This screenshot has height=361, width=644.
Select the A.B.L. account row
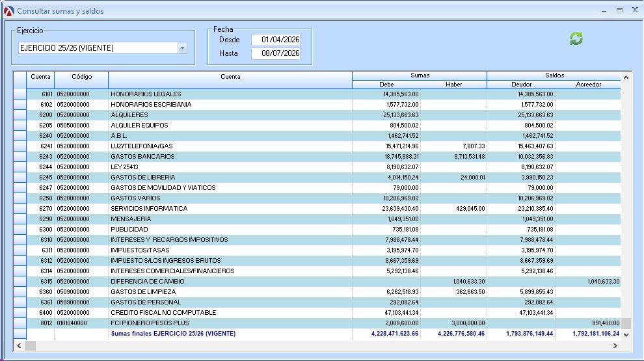pos(317,136)
